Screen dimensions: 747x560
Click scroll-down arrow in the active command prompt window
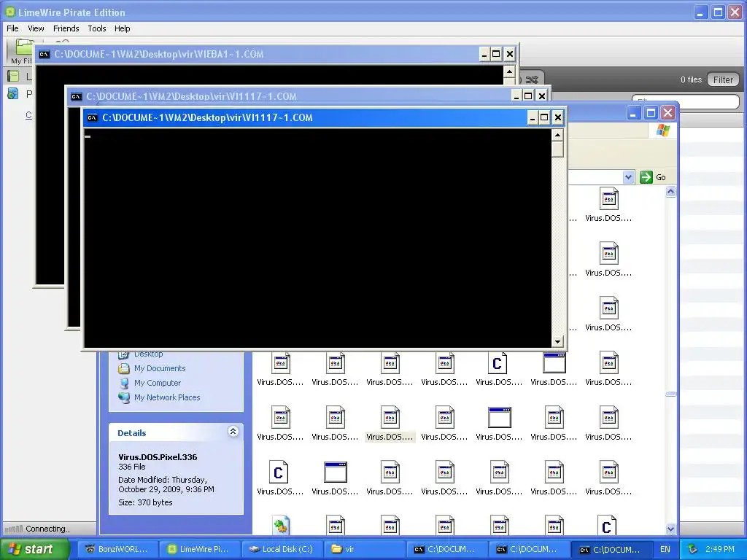[557, 341]
